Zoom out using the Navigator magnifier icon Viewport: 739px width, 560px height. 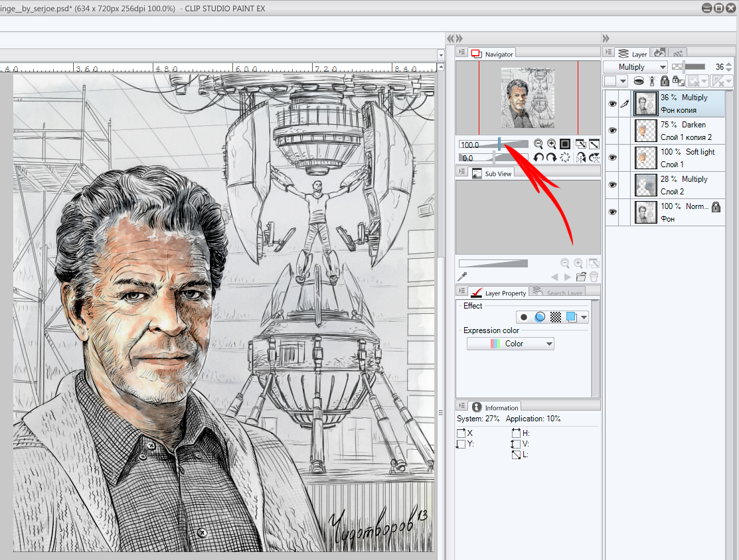pyautogui.click(x=538, y=144)
